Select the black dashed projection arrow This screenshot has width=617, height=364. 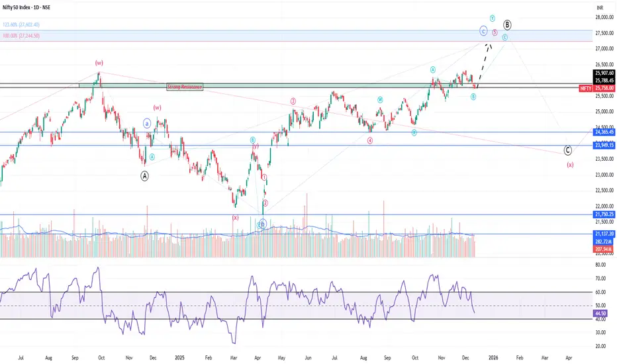tap(484, 66)
